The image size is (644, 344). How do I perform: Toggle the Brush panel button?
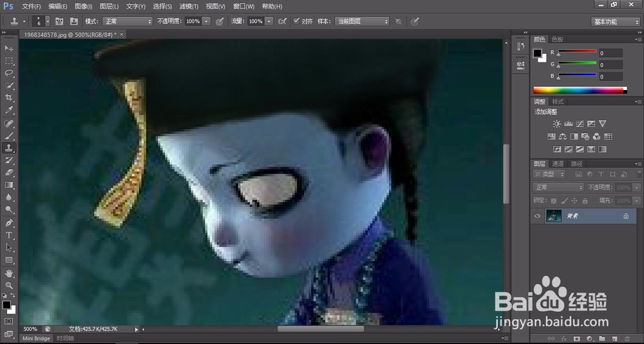[x=59, y=21]
